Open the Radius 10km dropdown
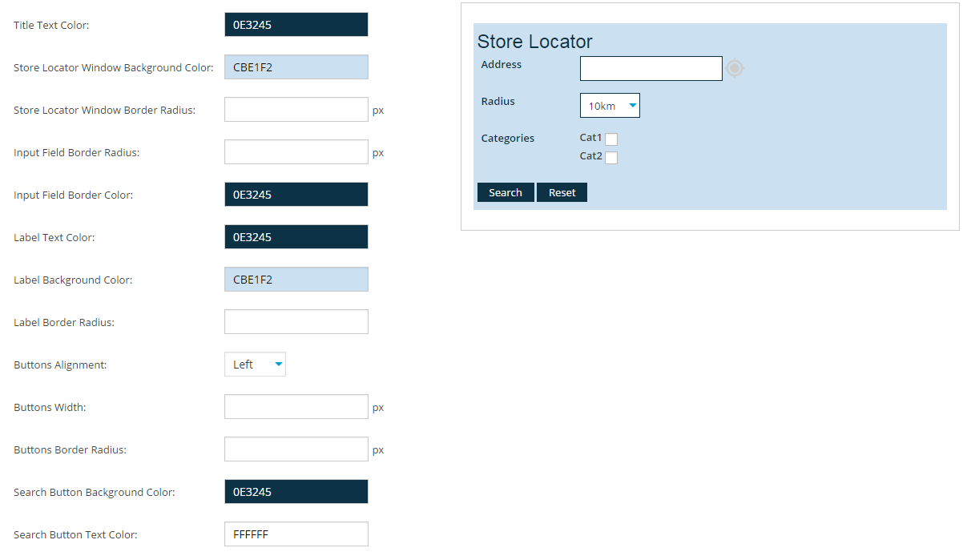Image resolution: width=963 pixels, height=560 pixels. tap(610, 106)
